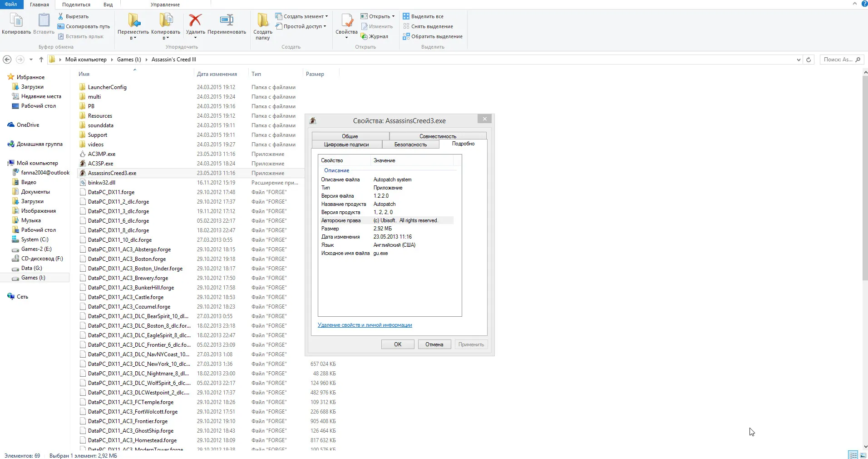Image resolution: width=868 pixels, height=459 pixels.
Task: Click the search box Поиск
Action: tap(841, 60)
